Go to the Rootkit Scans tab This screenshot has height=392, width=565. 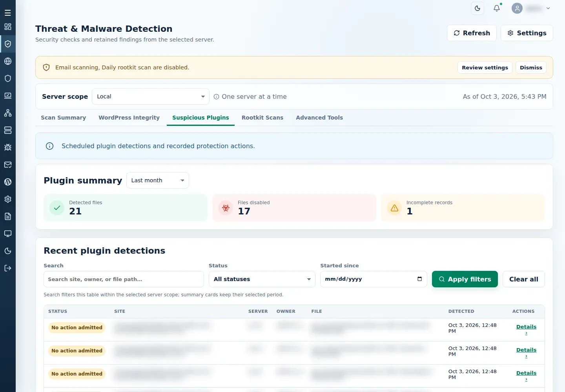tap(262, 118)
